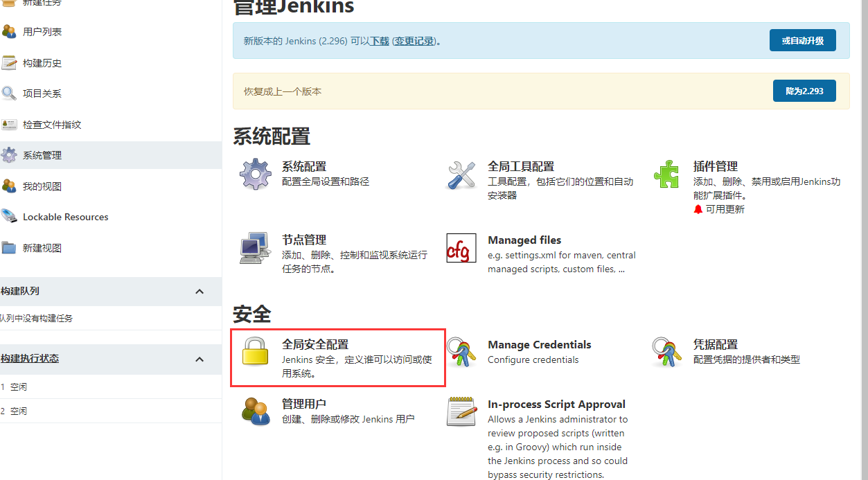Open the 节点管理 title link
Viewport: 868px width, 480px height.
coord(304,240)
